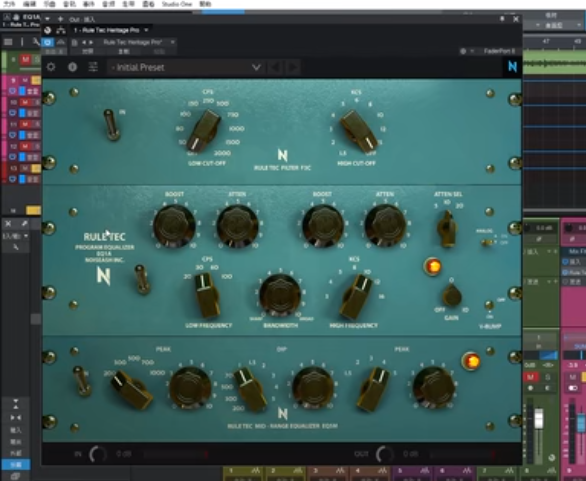Image resolution: width=586 pixels, height=481 pixels.
Task: Select next Studio One preset arrow
Action: click(x=91, y=42)
